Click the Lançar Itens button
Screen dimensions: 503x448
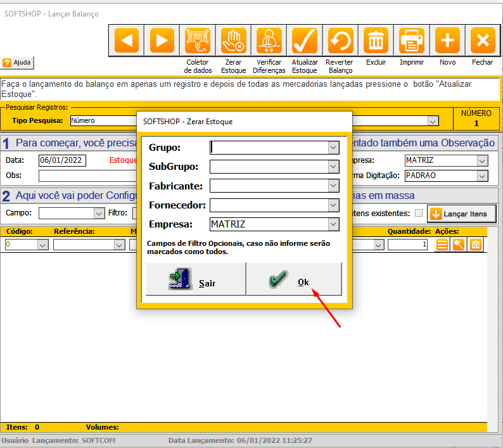[x=461, y=214]
